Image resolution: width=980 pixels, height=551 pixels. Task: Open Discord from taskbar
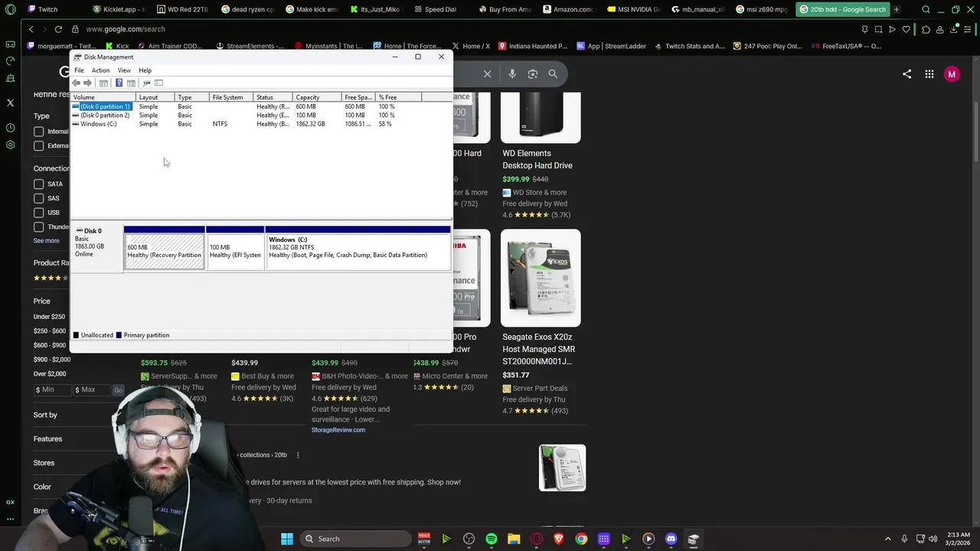(x=671, y=539)
